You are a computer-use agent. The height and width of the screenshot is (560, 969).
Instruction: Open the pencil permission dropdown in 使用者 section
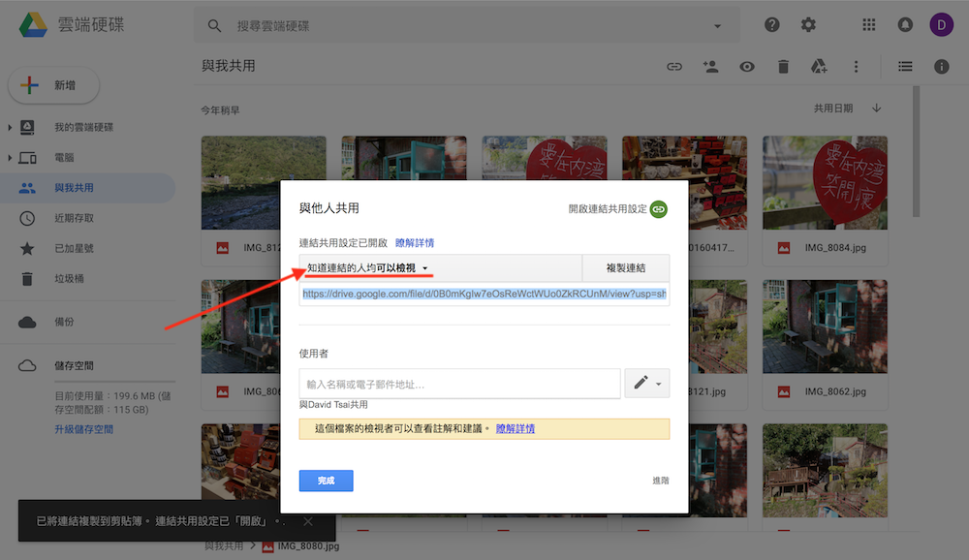coord(646,383)
